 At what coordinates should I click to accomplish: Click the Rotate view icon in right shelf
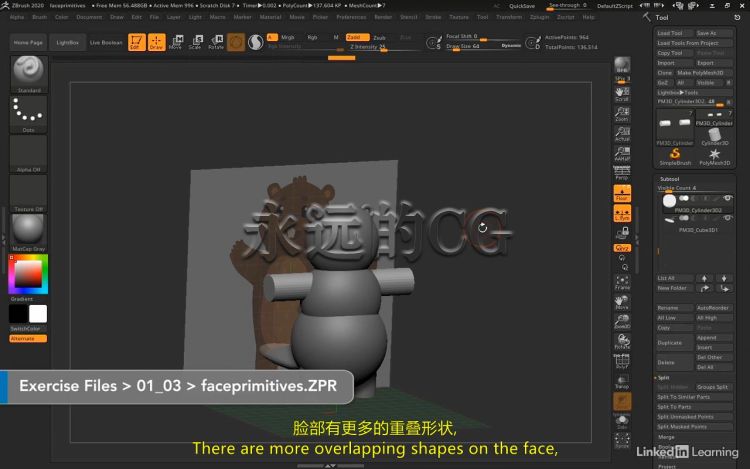click(x=622, y=341)
